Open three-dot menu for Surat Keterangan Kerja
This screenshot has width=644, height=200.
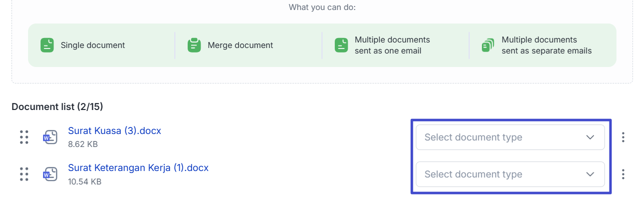click(x=623, y=174)
